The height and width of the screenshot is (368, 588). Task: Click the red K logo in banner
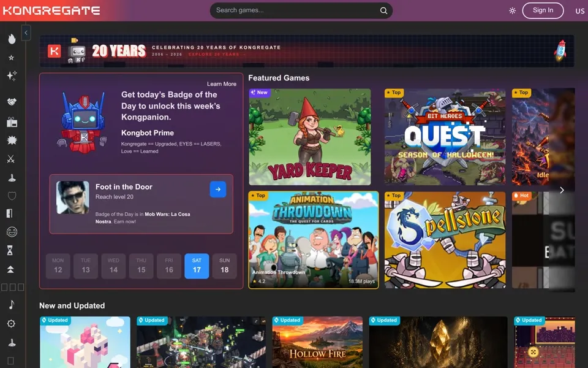pos(55,51)
